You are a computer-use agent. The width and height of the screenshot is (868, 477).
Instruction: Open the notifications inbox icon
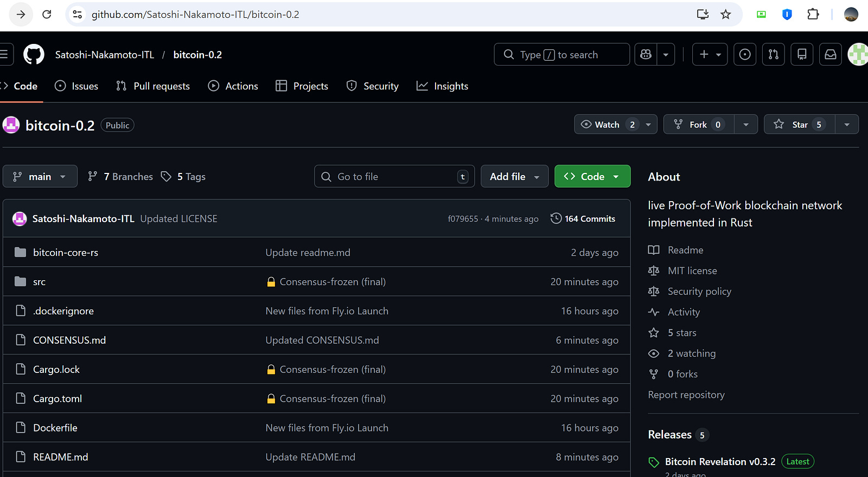(x=831, y=54)
